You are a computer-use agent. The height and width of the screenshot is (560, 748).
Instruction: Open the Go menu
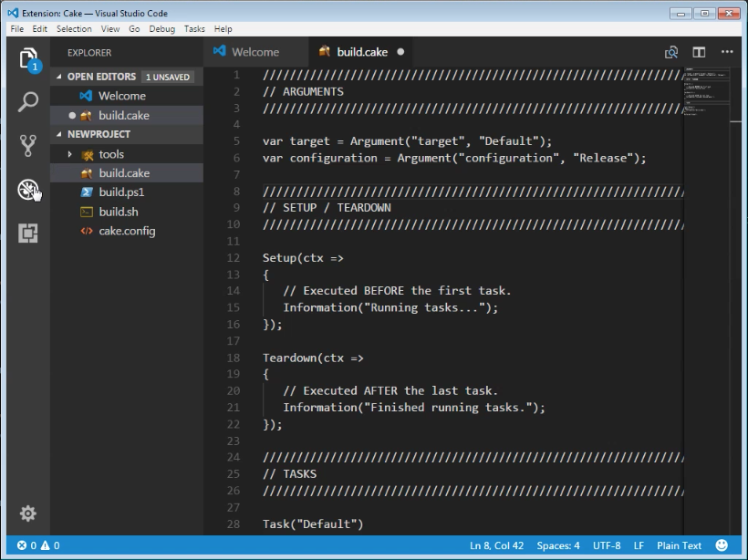134,28
